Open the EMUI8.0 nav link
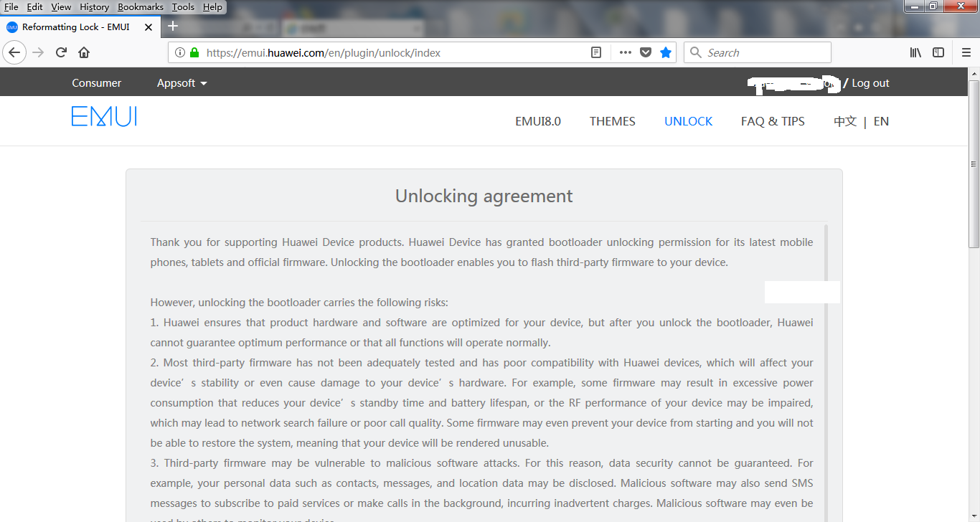The height and width of the screenshot is (522, 980). coord(538,121)
